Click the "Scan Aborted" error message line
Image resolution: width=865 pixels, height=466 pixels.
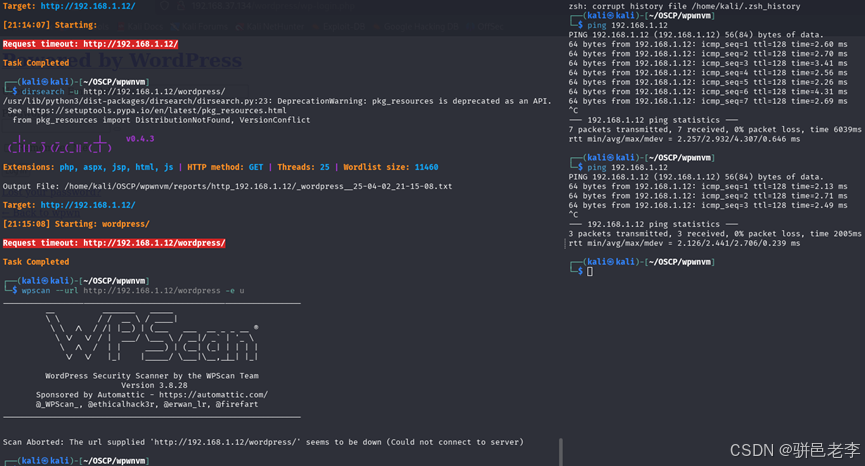263,442
